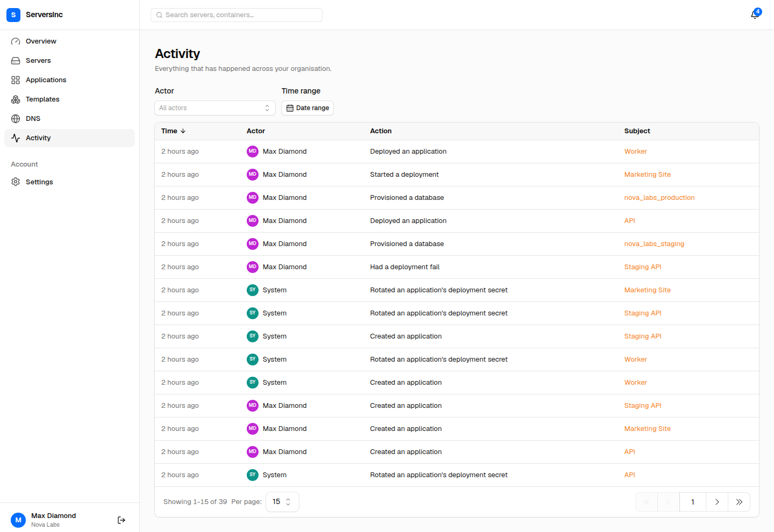Sort by the Time column header
Screen dimensions: 774x532
pos(173,131)
